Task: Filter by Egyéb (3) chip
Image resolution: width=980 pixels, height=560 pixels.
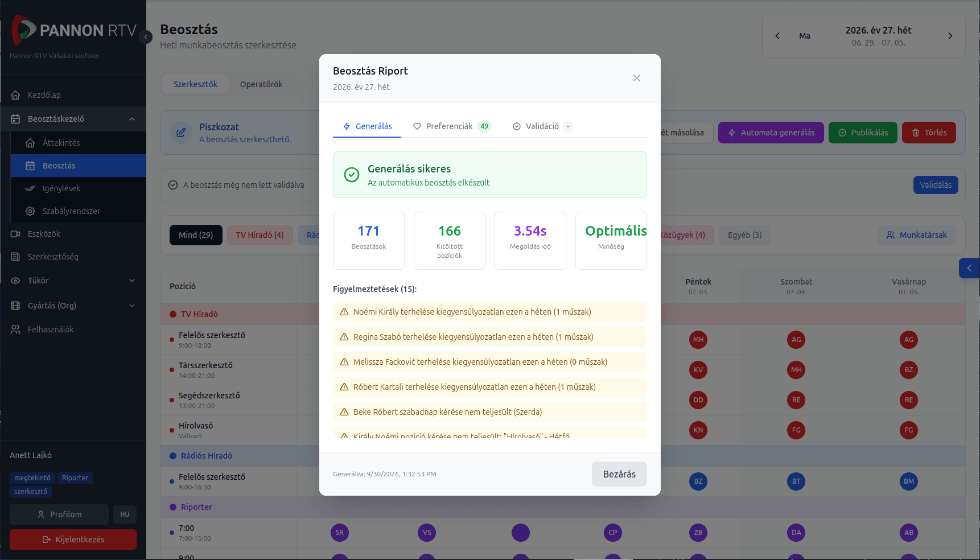Action: pos(744,235)
